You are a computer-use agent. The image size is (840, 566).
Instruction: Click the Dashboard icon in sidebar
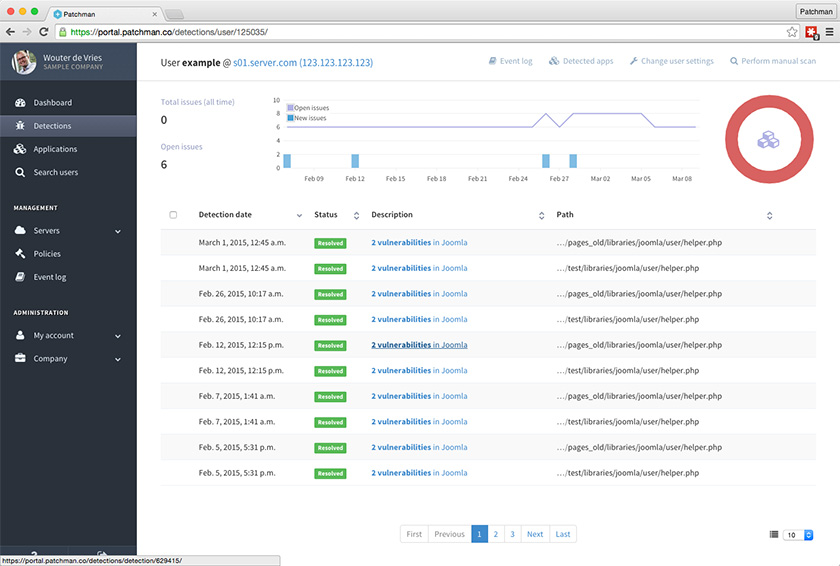pyautogui.click(x=21, y=103)
